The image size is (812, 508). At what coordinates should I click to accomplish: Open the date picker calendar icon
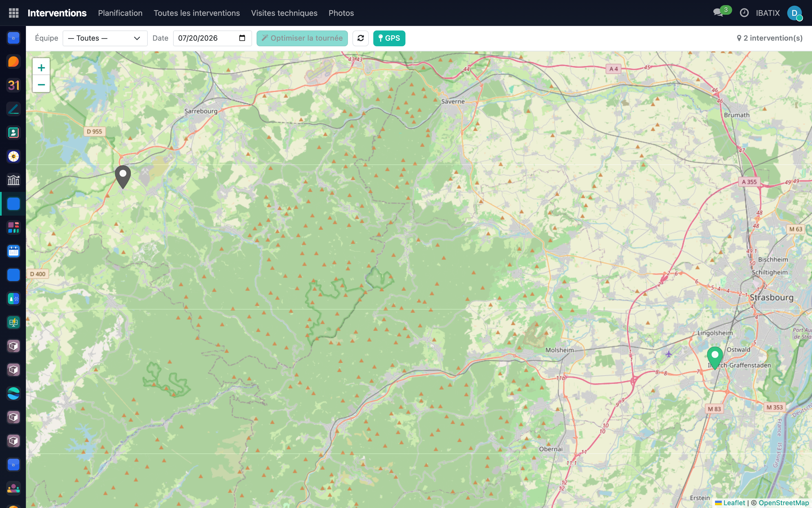(x=242, y=38)
